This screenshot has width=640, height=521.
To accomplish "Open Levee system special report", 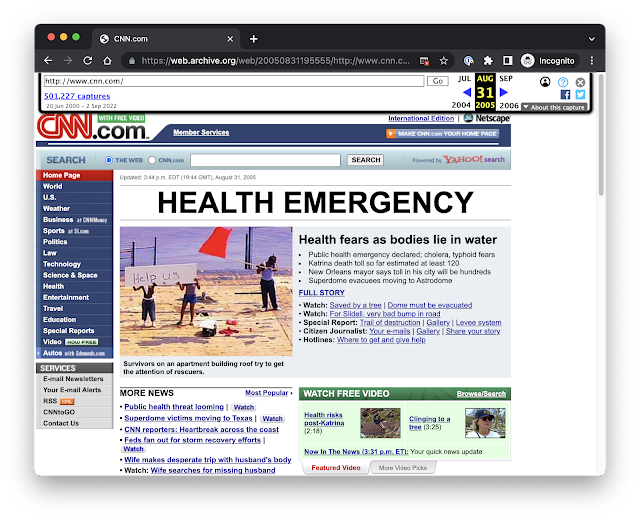I will [478, 323].
